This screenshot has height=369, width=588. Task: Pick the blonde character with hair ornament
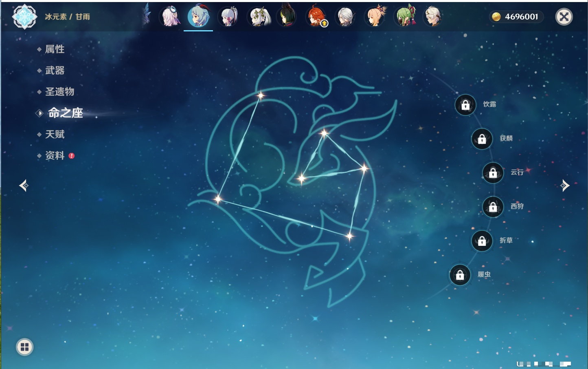pyautogui.click(x=375, y=17)
